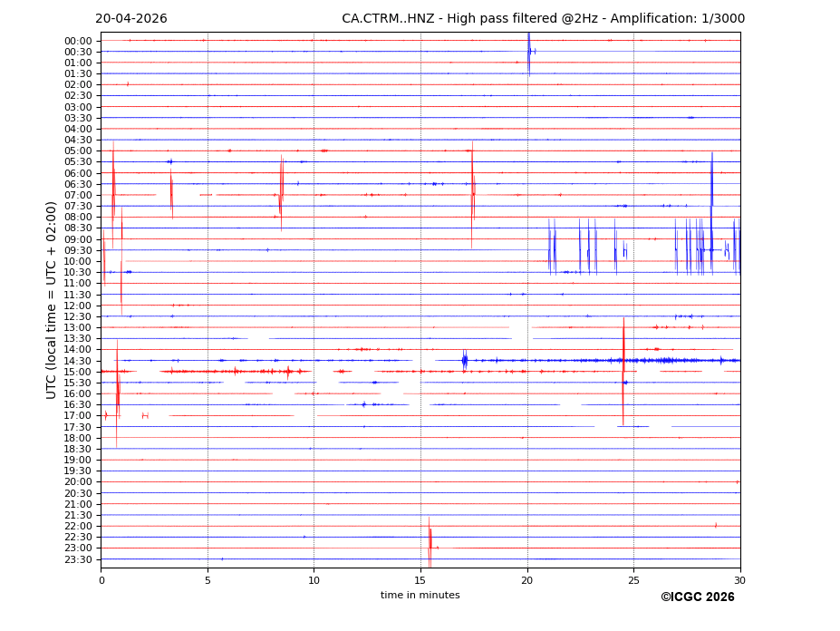Click the 'time in minutes' axis label
The height and width of the screenshot is (631, 840).
coord(420,595)
